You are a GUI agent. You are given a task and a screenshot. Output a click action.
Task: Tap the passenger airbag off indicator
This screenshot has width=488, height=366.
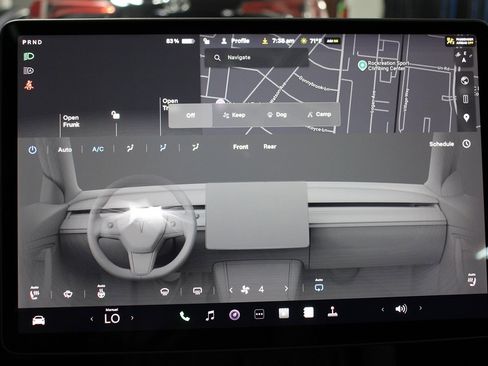click(x=460, y=41)
